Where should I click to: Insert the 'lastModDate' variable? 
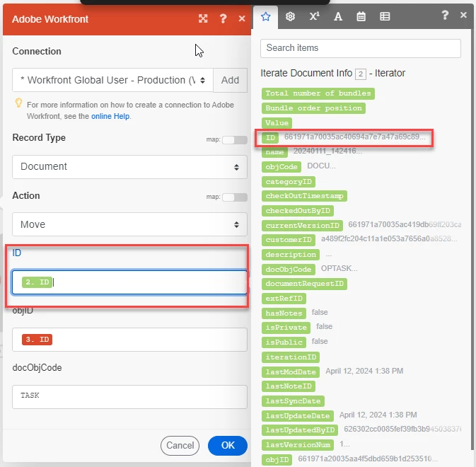pos(291,372)
